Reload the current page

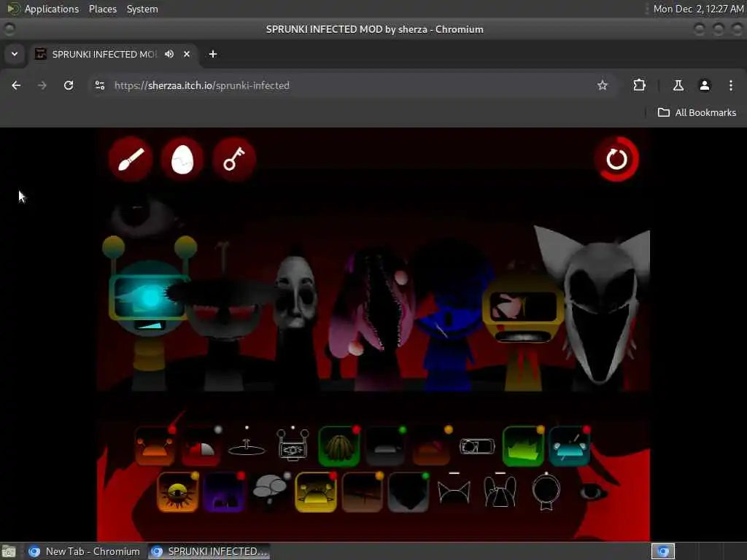pos(69,86)
